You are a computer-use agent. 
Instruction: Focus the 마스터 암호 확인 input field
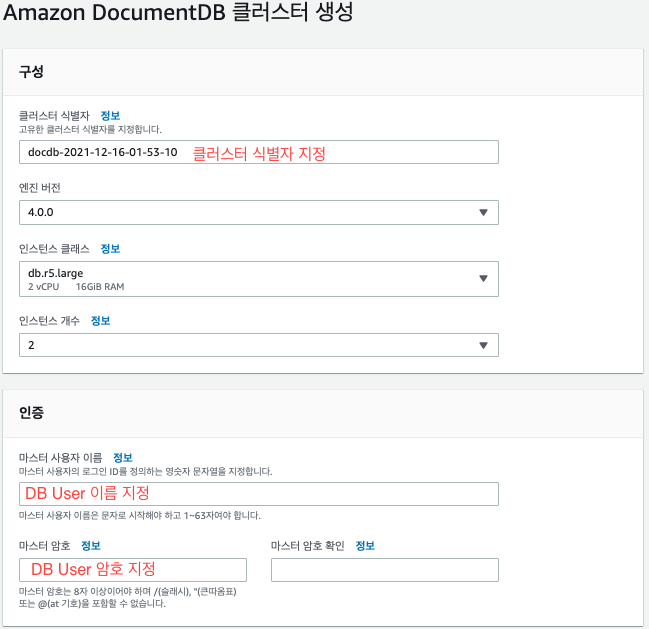pyautogui.click(x=385, y=570)
